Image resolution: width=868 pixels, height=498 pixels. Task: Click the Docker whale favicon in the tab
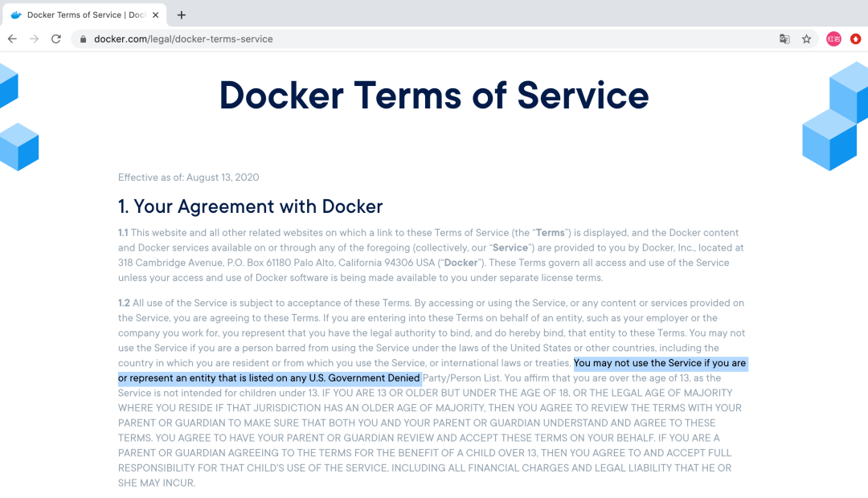(16, 15)
